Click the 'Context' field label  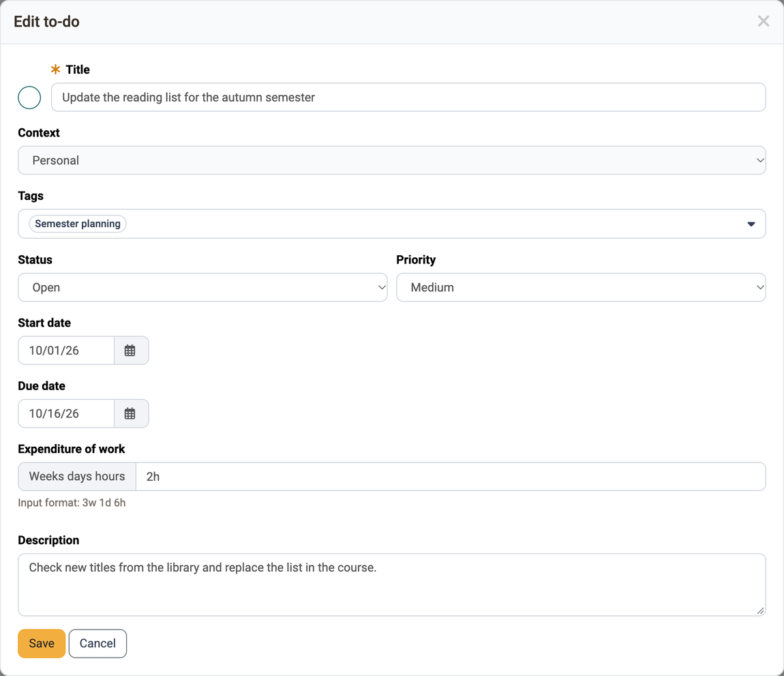pyautogui.click(x=38, y=132)
